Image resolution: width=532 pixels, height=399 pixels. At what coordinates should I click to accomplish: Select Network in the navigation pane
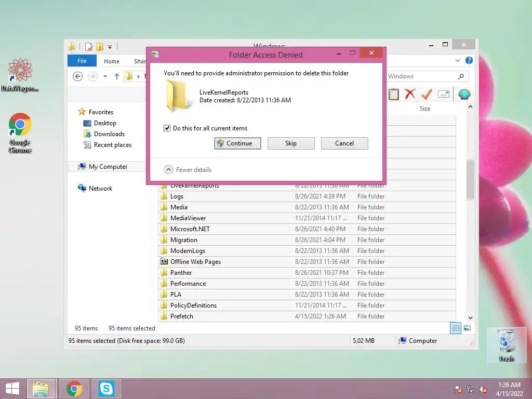[x=100, y=188]
